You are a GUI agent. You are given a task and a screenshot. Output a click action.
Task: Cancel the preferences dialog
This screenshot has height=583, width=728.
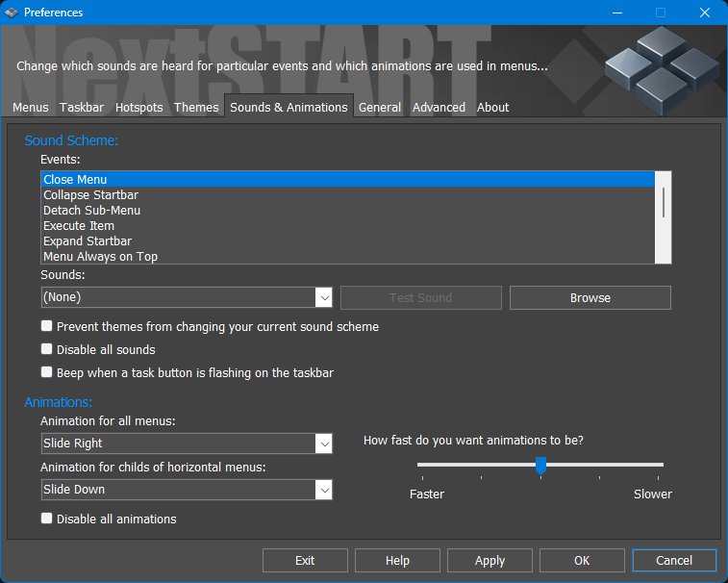click(x=674, y=560)
